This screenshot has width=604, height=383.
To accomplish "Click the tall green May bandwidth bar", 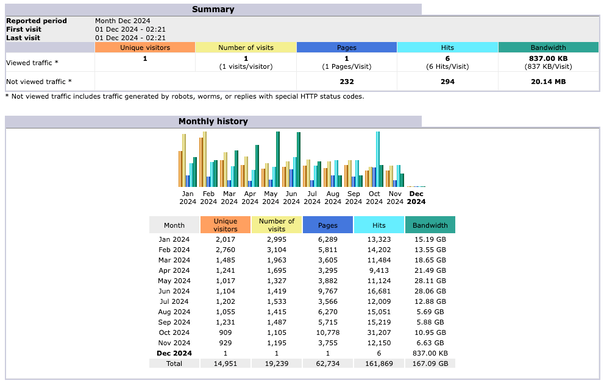I will pyautogui.click(x=278, y=159).
